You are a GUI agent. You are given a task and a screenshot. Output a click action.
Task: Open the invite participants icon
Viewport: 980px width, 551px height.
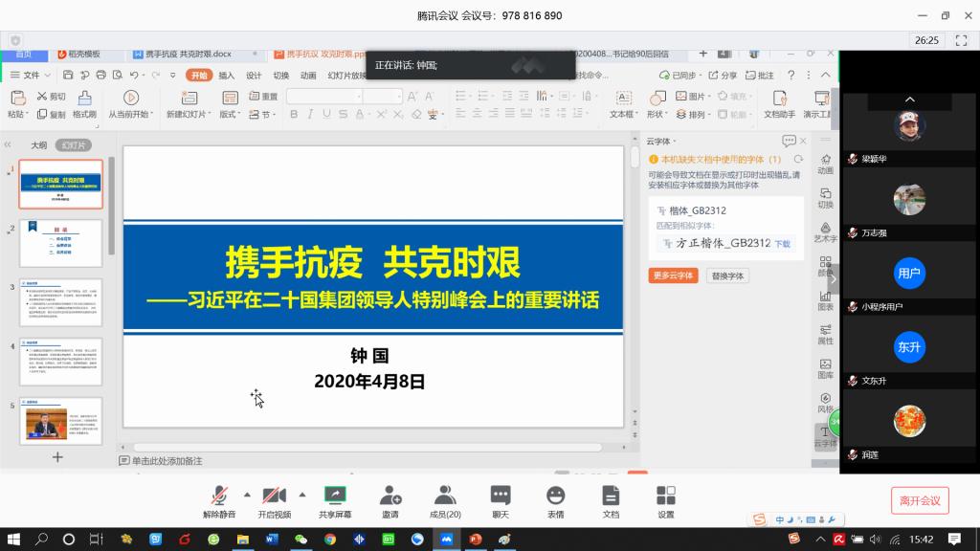click(x=390, y=495)
